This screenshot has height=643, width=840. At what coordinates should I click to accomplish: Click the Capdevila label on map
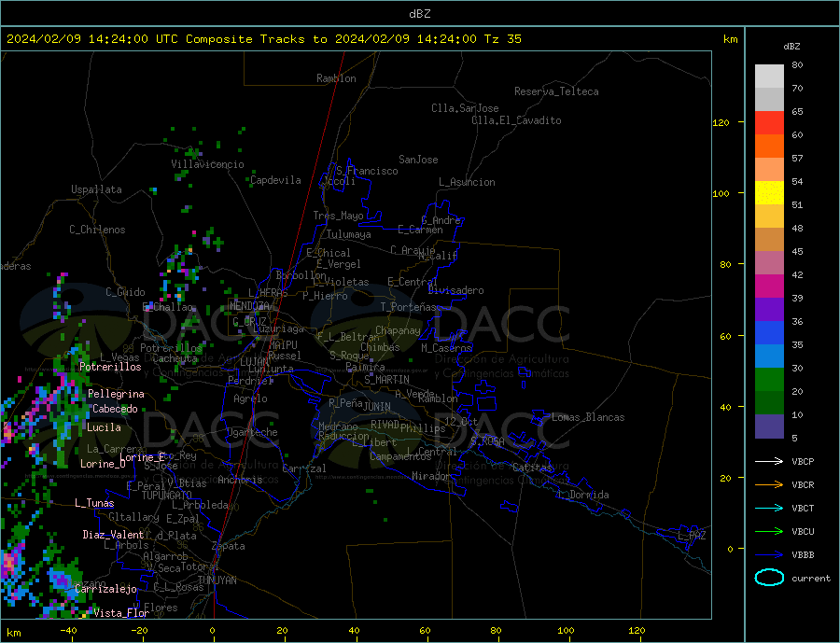pos(275,180)
